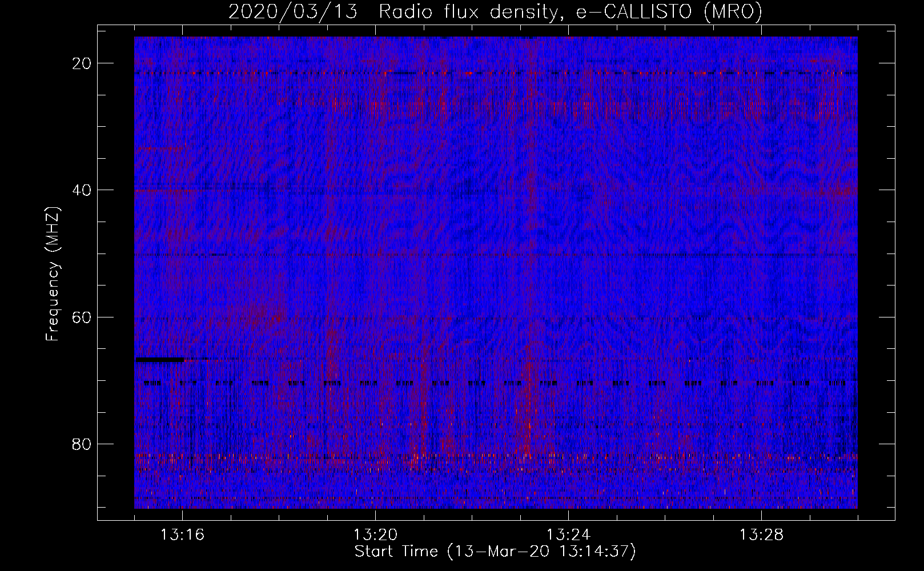
Task: Click the 60 MHz frequency tick label
Action: 82,317
